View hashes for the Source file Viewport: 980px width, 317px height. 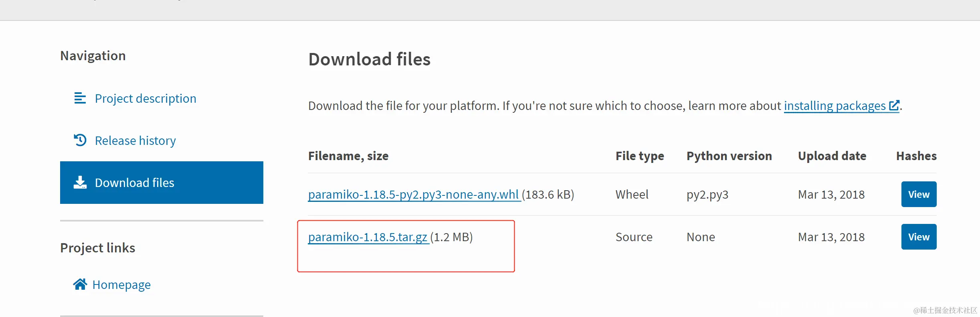[918, 237]
